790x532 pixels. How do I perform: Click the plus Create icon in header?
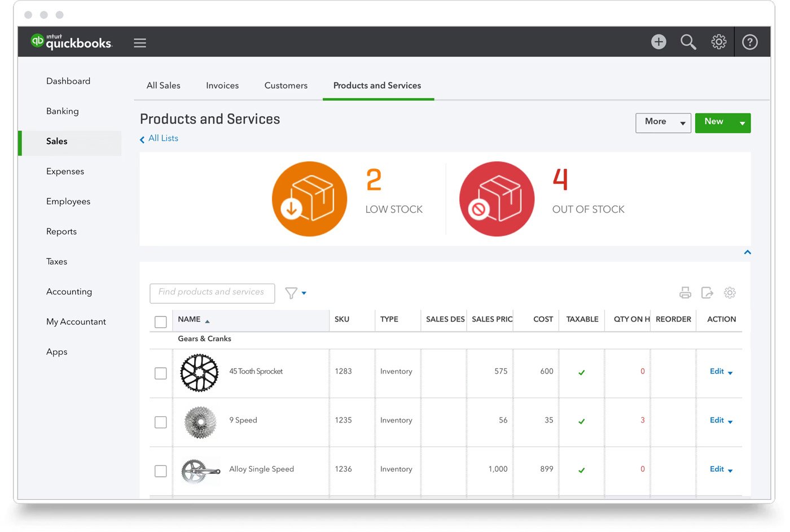coord(659,42)
